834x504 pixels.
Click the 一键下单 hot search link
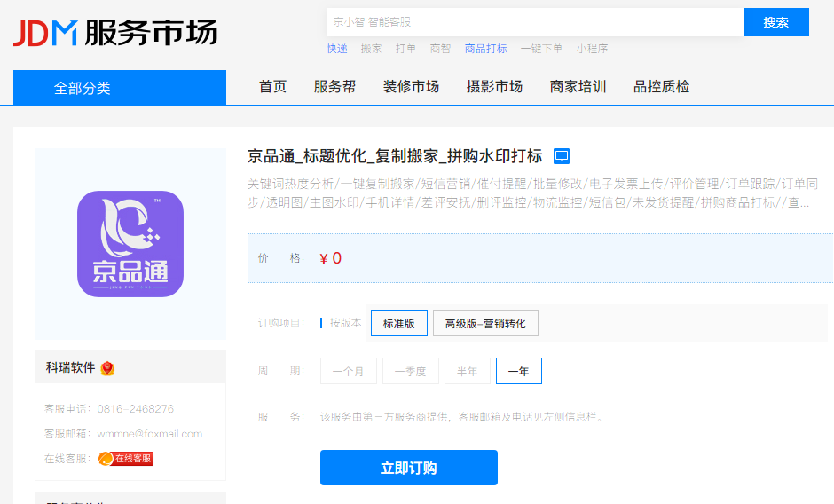[x=541, y=49]
